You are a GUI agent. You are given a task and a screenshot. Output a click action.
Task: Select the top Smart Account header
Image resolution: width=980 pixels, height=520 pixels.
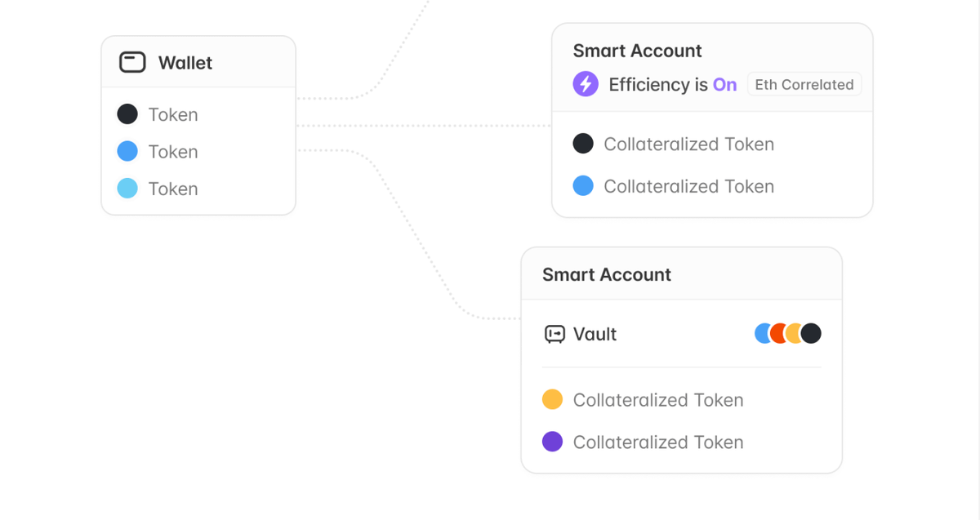637,51
